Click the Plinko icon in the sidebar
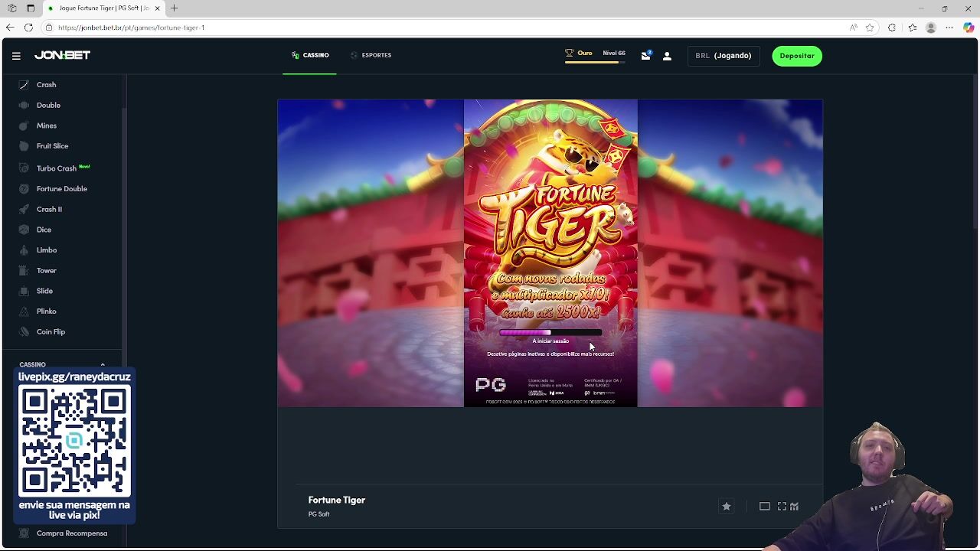This screenshot has height=551, width=980. coord(24,311)
